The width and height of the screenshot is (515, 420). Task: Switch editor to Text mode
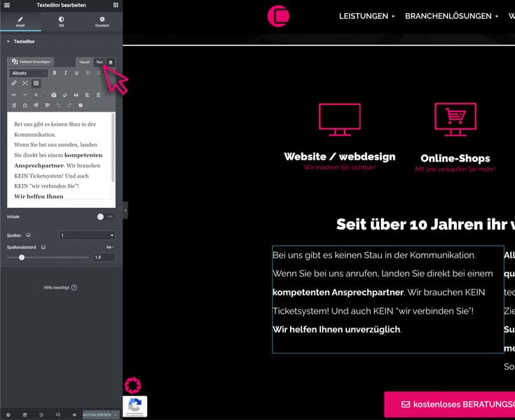99,62
